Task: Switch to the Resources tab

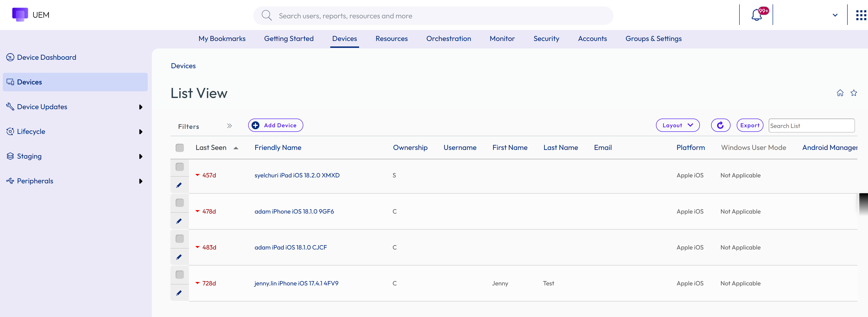Action: 392,39
